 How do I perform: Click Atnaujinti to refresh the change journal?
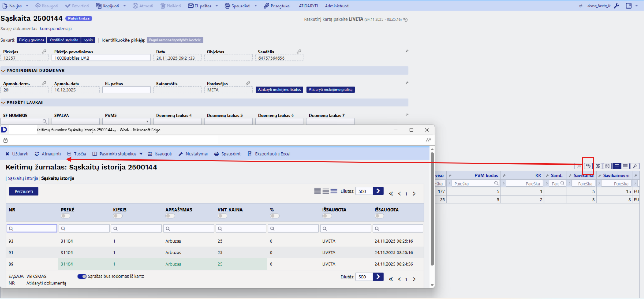pos(47,154)
